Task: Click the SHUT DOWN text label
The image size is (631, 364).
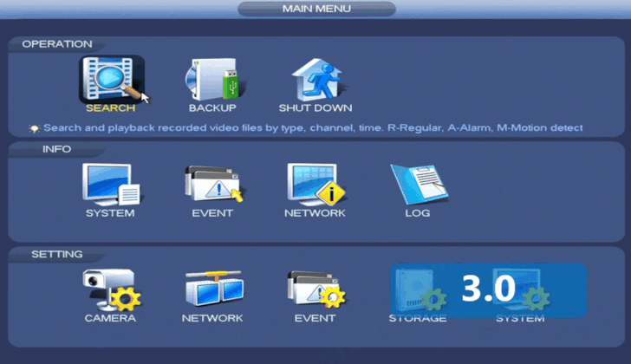Action: pyautogui.click(x=315, y=108)
